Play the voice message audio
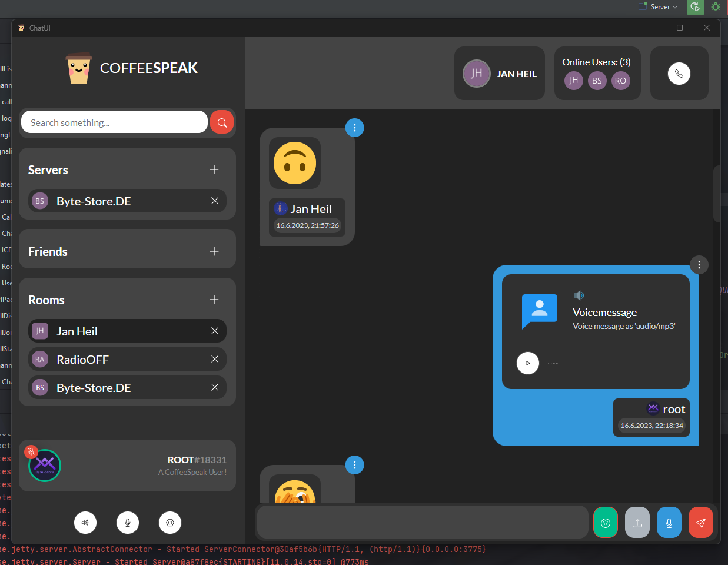This screenshot has height=565, width=728. click(x=528, y=363)
